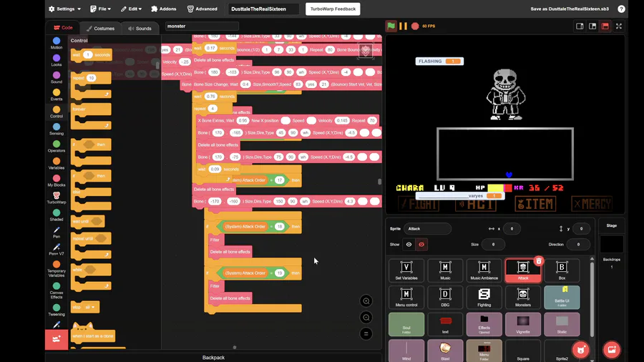Show the sprite with eye icon

[409, 245]
